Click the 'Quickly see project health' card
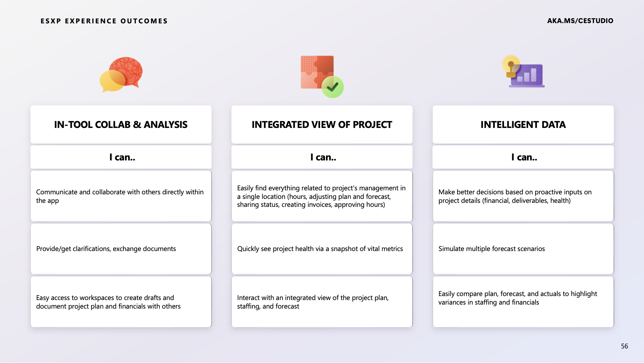The image size is (644, 363). (x=322, y=249)
